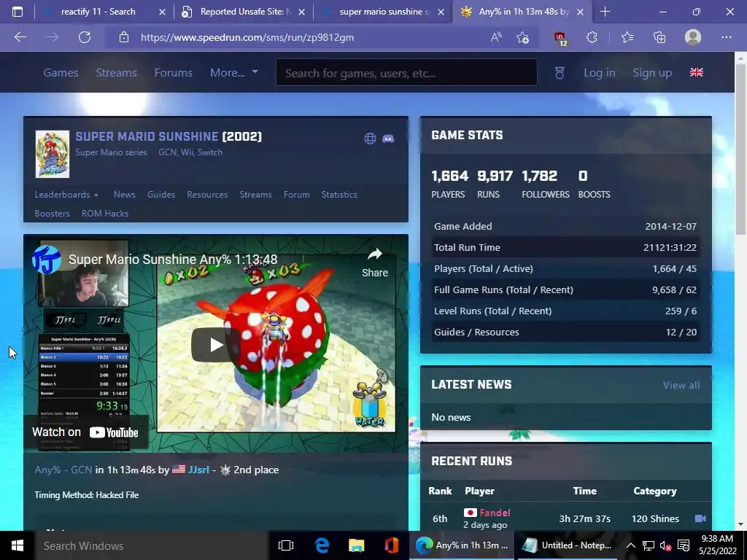The width and height of the screenshot is (747, 560).
Task: Open the uBlock extension icon showing 12
Action: tap(560, 38)
